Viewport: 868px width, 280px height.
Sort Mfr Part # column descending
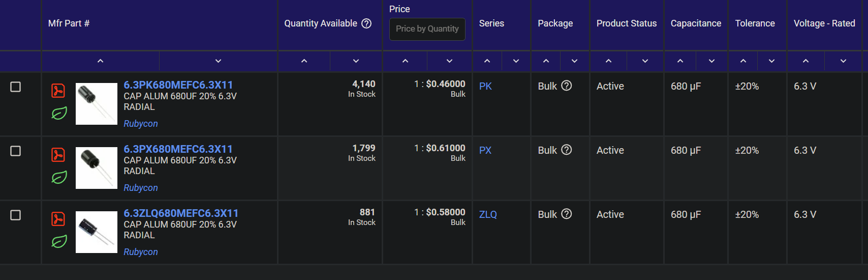[x=218, y=61]
